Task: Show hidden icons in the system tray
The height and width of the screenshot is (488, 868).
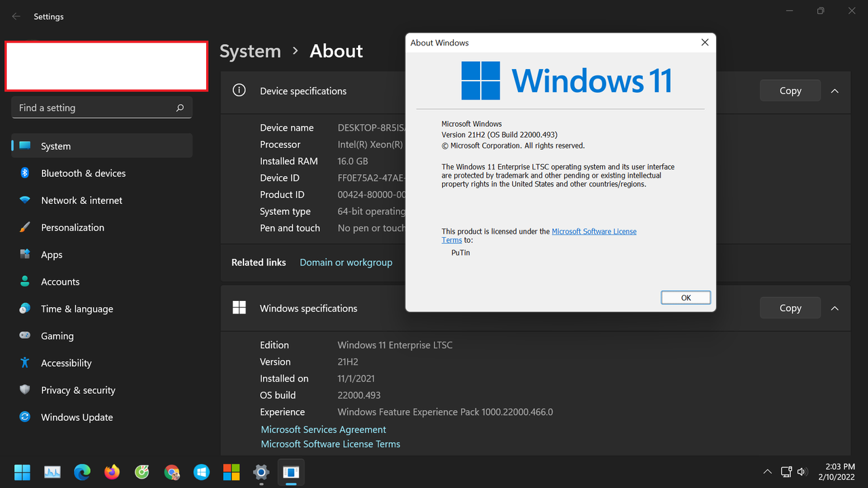Action: coord(767,472)
